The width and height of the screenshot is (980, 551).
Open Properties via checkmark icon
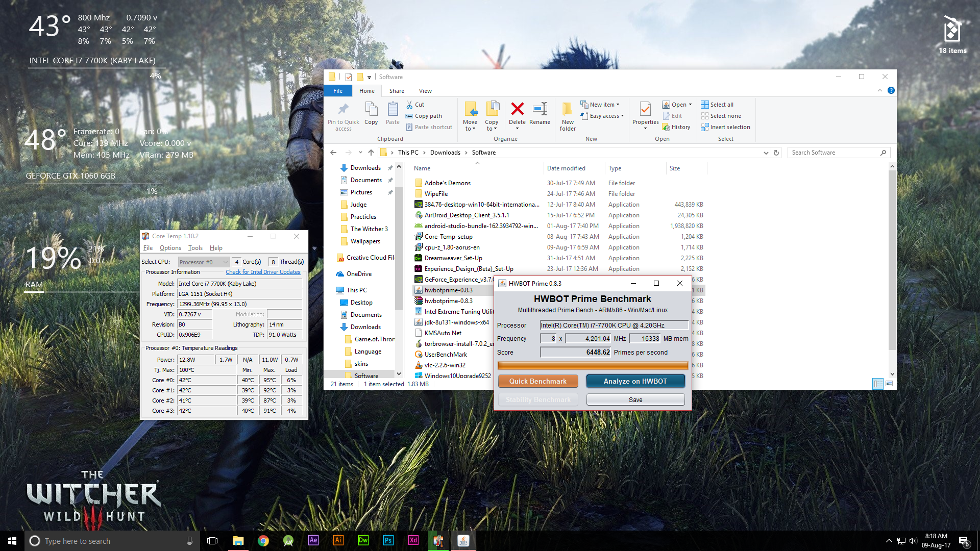point(645,109)
